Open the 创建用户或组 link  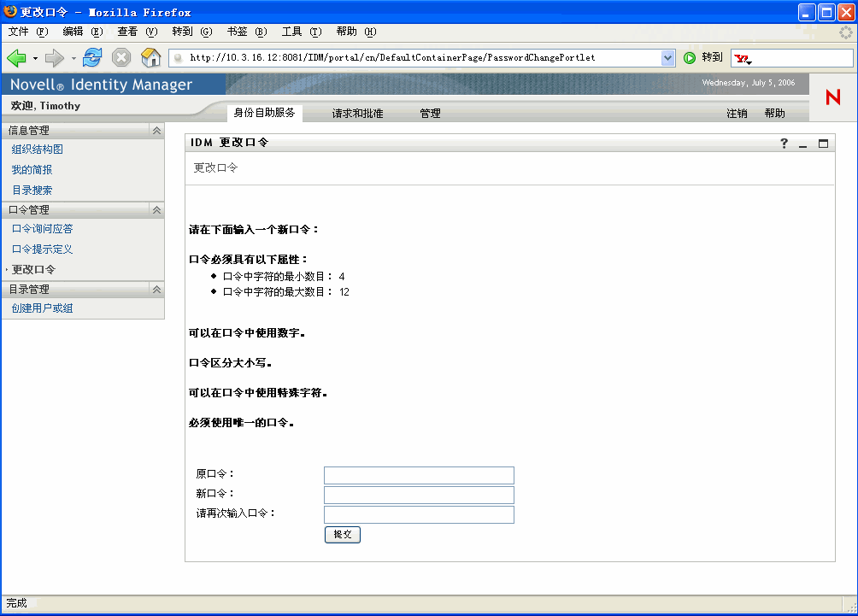42,308
